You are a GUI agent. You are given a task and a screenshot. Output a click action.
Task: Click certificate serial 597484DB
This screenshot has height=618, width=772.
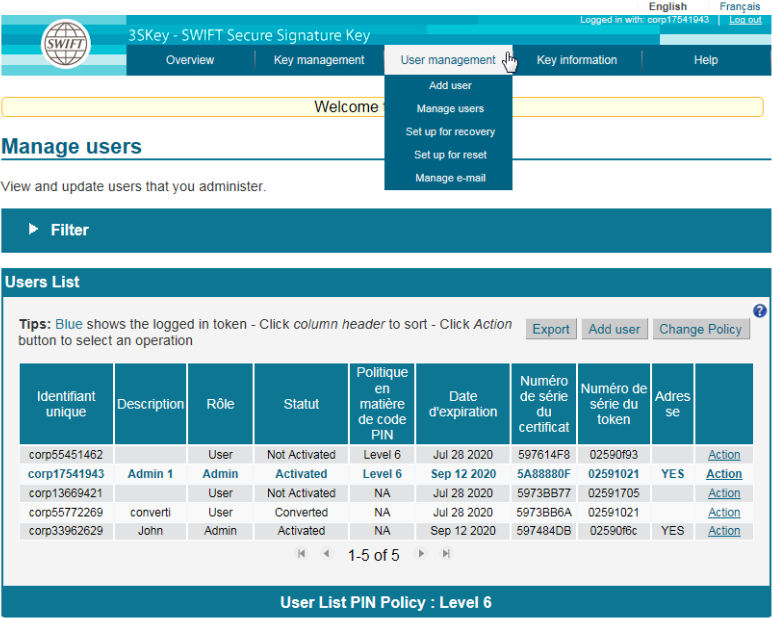tap(544, 531)
